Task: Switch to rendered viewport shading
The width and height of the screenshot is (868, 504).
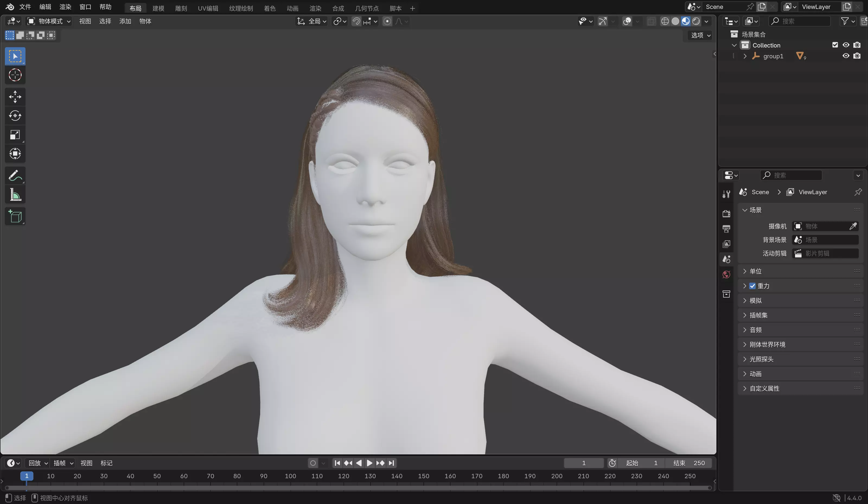Action: coord(696,21)
